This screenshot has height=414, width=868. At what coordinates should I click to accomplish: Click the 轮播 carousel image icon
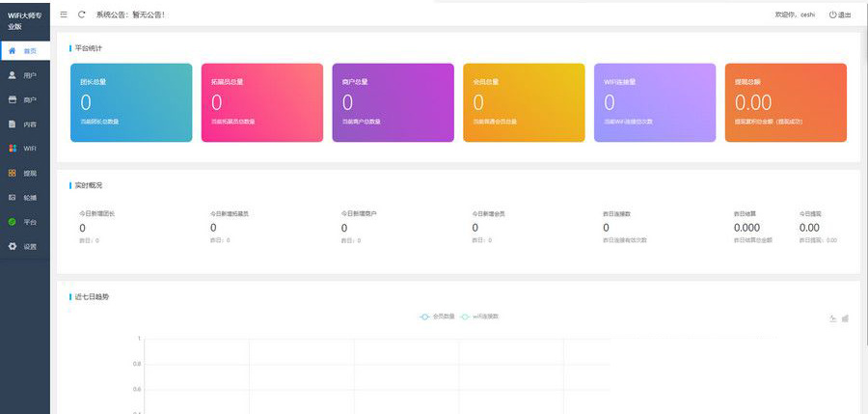point(13,197)
